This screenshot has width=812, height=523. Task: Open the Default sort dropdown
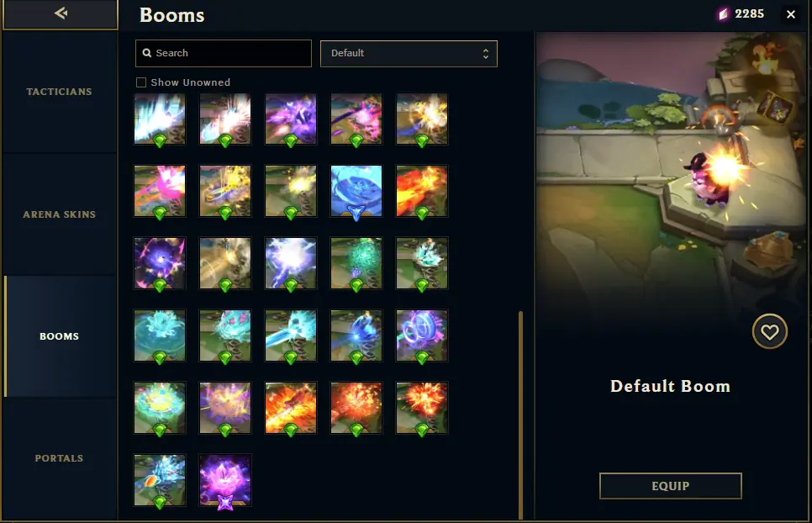click(x=409, y=53)
